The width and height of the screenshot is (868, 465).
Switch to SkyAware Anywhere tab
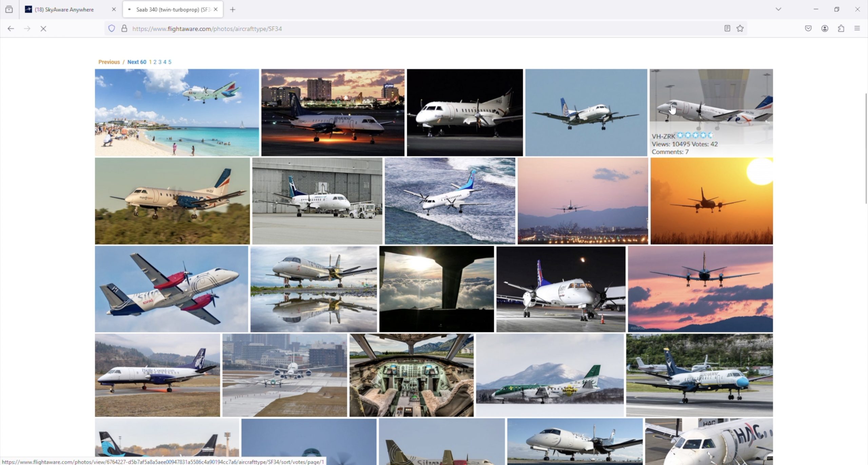coord(64,10)
